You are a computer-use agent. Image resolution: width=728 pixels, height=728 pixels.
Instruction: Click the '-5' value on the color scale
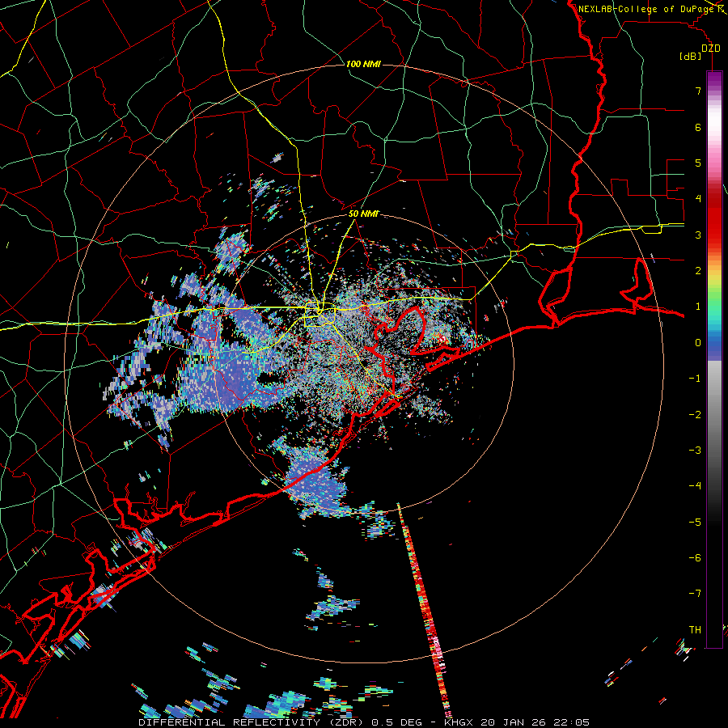695,523
